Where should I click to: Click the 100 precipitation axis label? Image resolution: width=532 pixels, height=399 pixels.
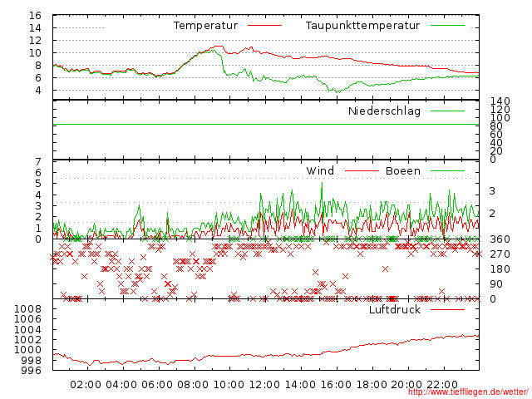[x=500, y=118]
